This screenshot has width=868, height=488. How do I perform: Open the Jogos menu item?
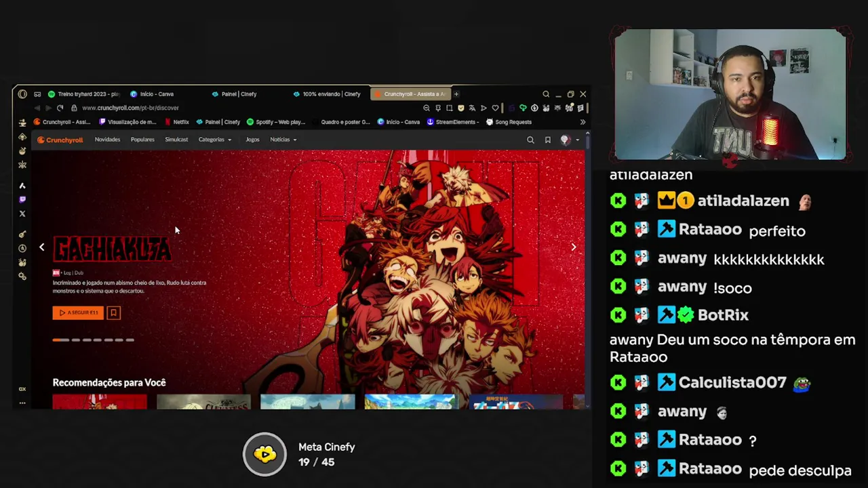pyautogui.click(x=252, y=140)
